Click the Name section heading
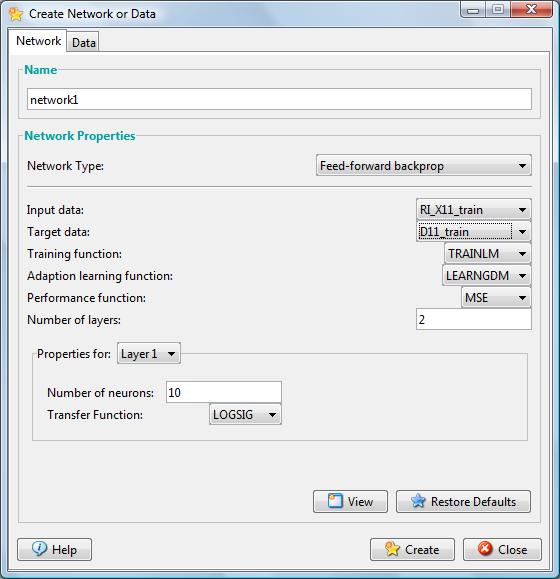The width and height of the screenshot is (560, 579). tap(41, 70)
